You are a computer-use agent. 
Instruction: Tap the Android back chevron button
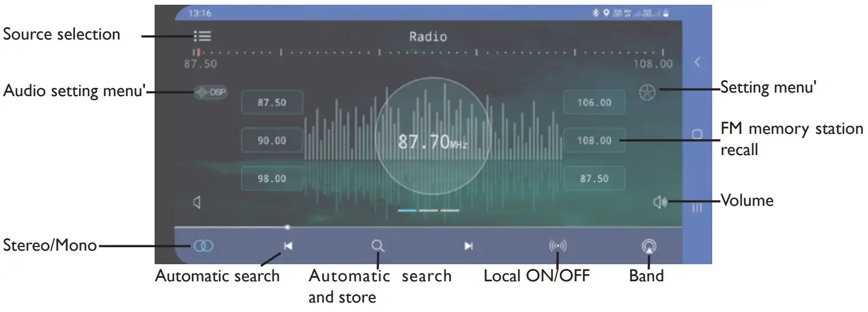697,62
